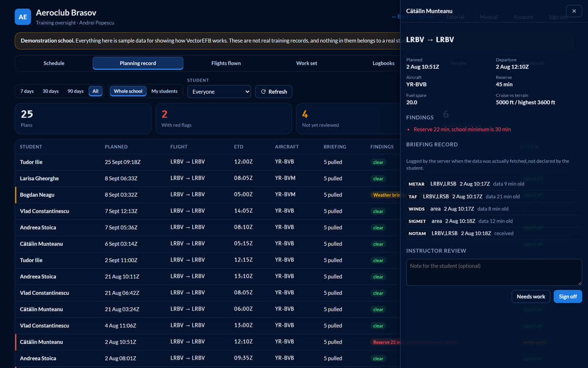The width and height of the screenshot is (588, 368).
Task: Choose the All time range filter
Action: [96, 91]
